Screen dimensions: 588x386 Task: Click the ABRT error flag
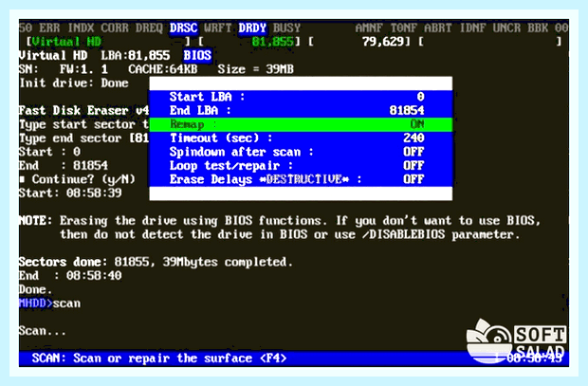[438, 28]
